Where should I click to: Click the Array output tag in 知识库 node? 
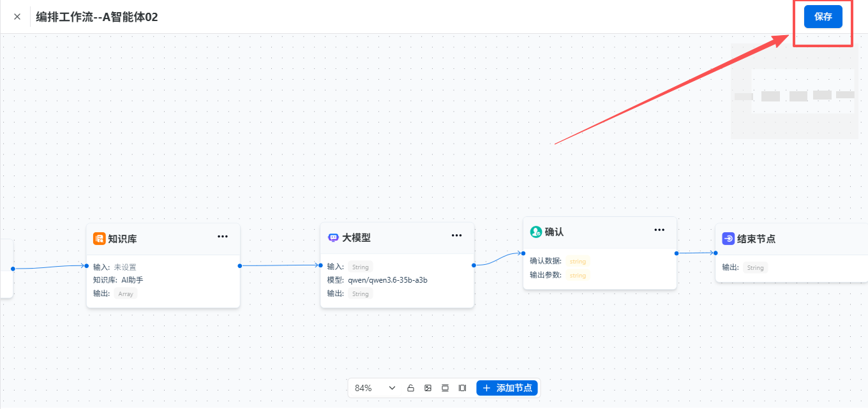126,294
